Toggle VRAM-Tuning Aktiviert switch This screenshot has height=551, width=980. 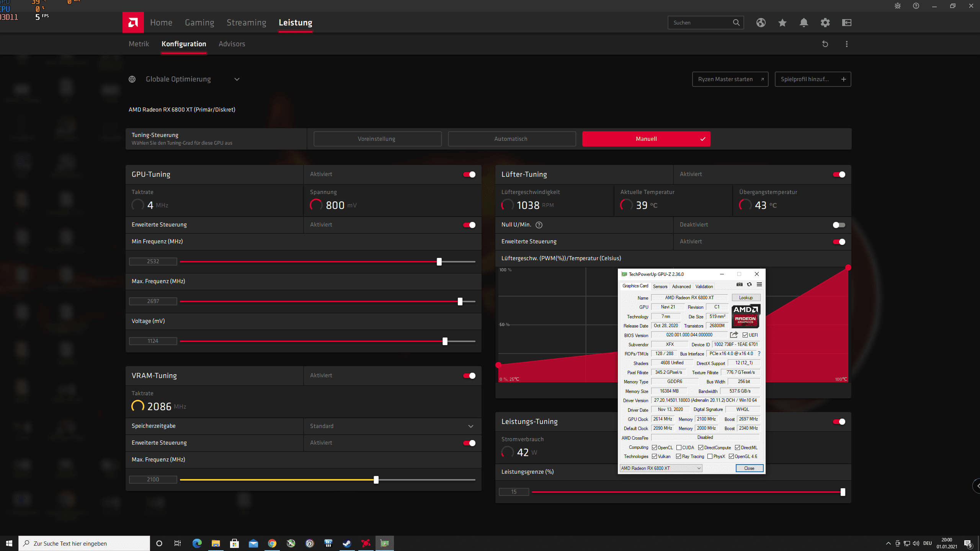point(469,376)
